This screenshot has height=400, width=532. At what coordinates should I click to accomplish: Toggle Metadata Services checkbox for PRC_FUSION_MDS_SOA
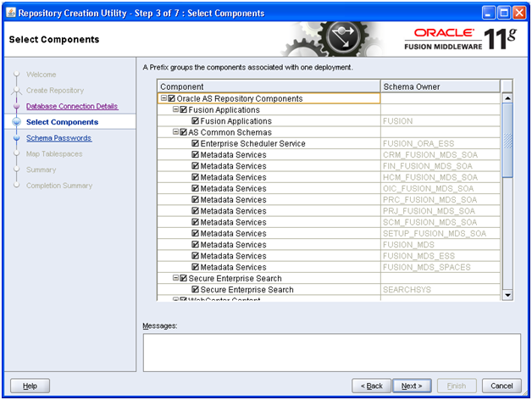tap(195, 199)
